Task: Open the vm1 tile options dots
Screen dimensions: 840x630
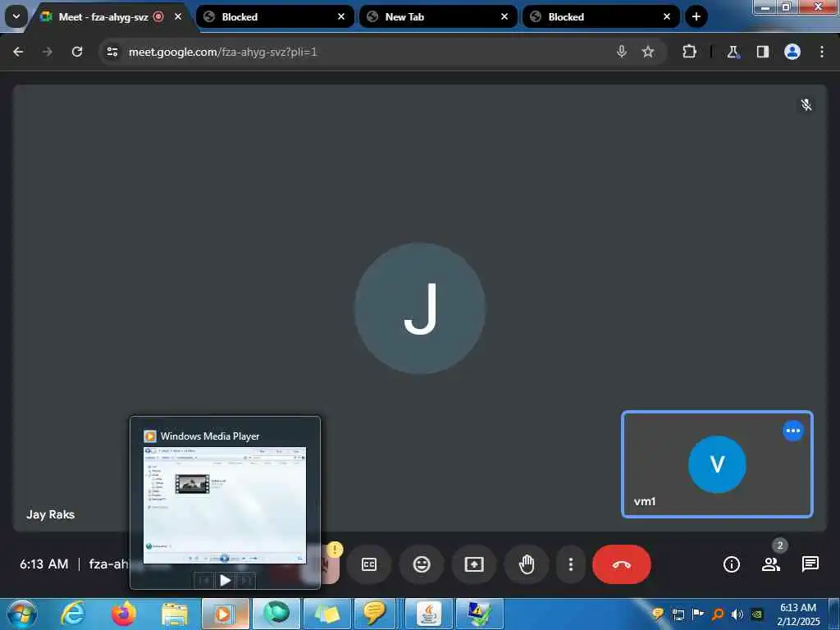Action: 793,431
